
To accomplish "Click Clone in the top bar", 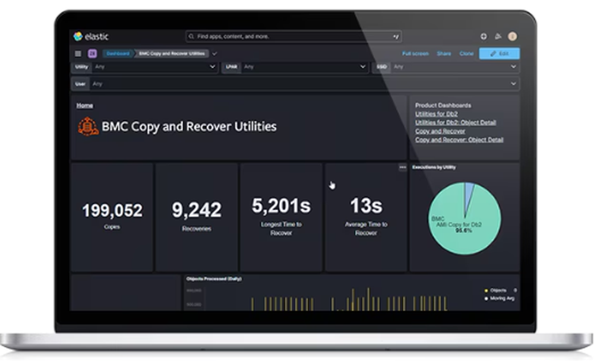I will [x=466, y=54].
